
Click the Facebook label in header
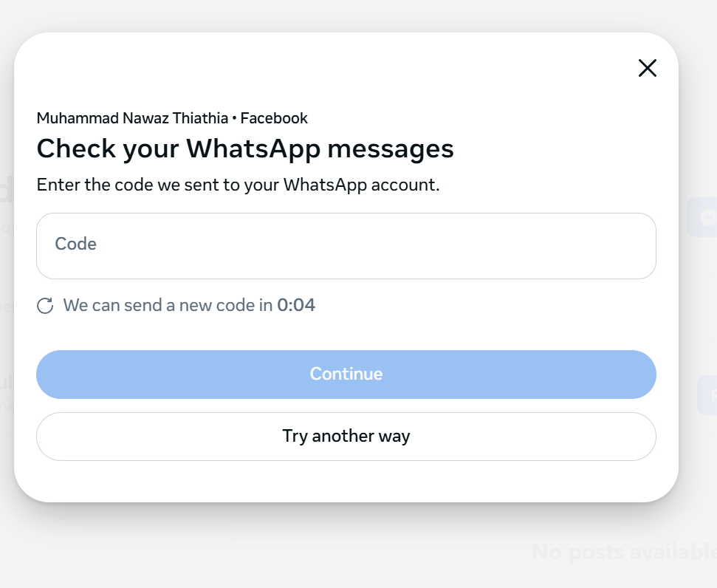[274, 118]
